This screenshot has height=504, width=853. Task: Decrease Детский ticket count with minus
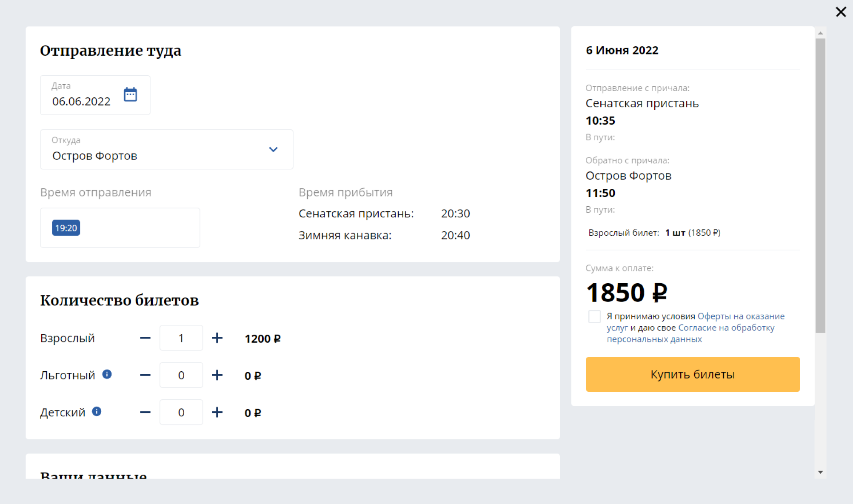145,412
